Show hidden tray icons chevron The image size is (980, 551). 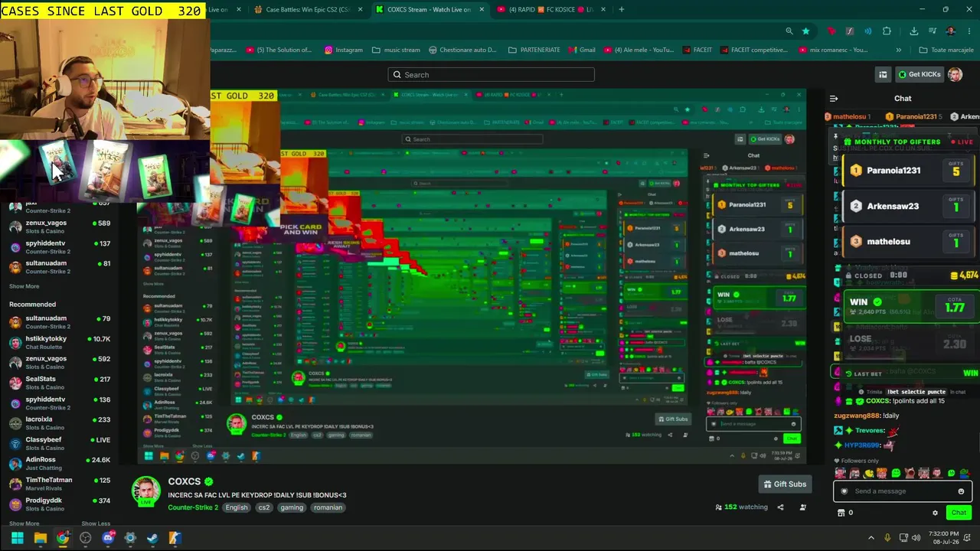[871, 538]
